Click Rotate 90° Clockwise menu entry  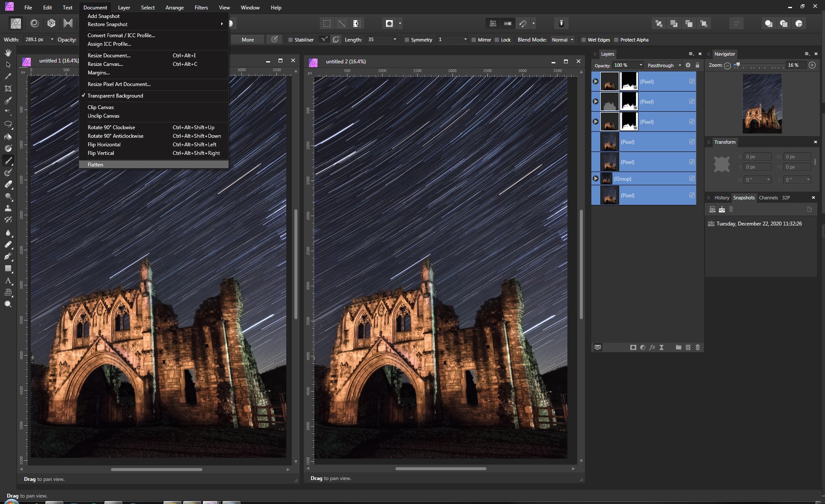(111, 127)
